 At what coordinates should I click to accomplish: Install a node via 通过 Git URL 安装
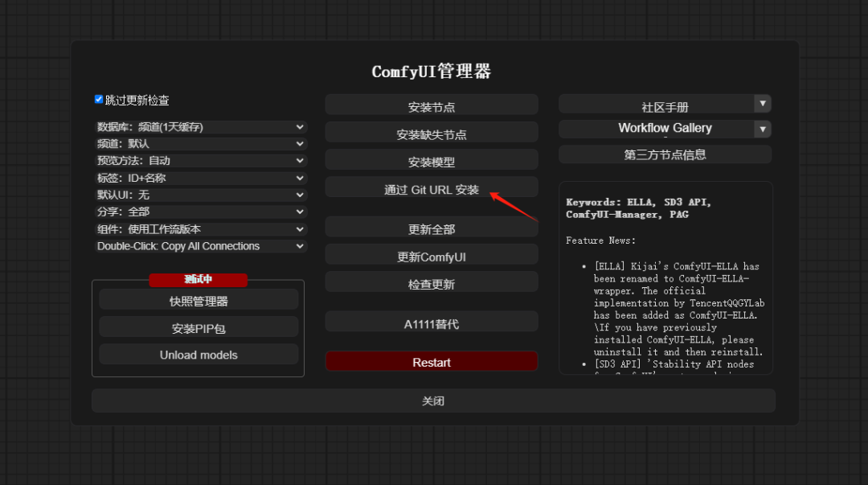pos(432,186)
